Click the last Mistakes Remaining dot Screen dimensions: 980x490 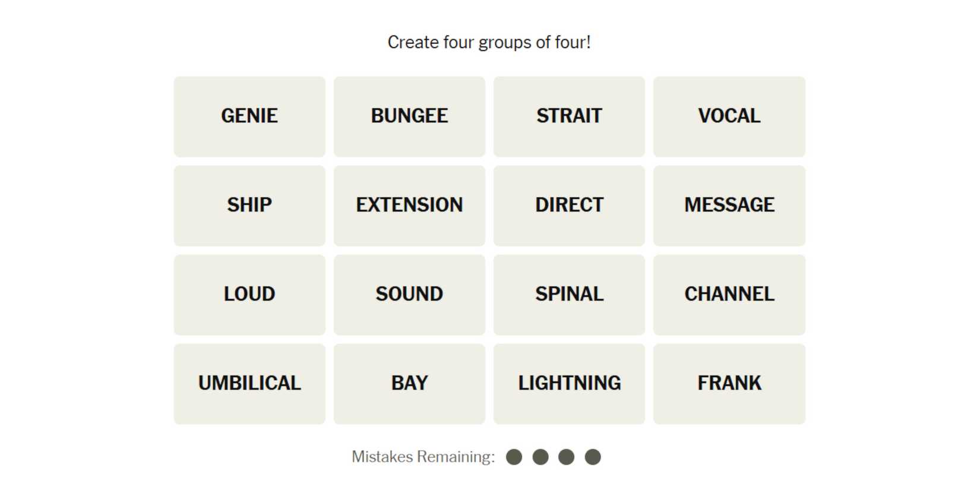coord(593,457)
